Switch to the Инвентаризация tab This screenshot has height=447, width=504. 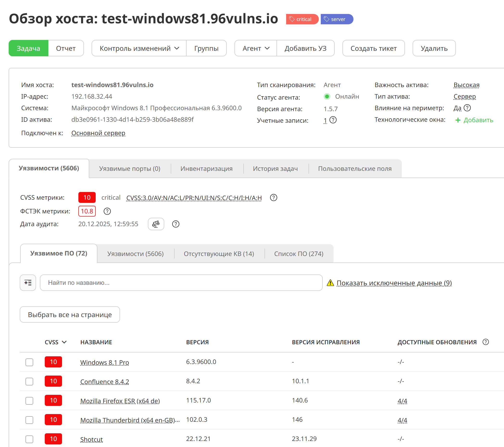[x=206, y=169]
